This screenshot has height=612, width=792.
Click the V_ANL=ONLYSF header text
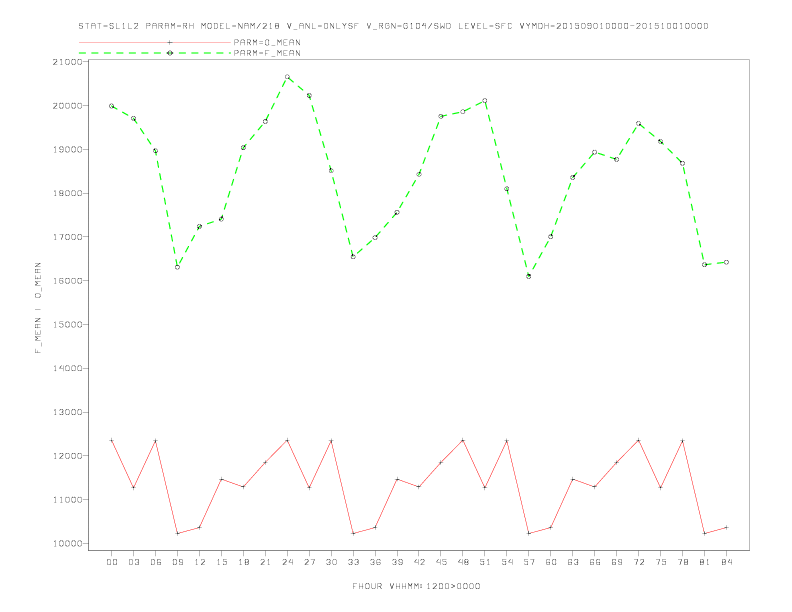(x=322, y=26)
